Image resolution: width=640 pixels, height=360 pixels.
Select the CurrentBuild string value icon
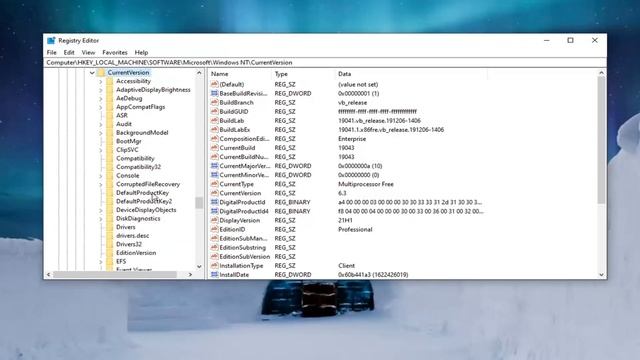[x=214, y=148]
